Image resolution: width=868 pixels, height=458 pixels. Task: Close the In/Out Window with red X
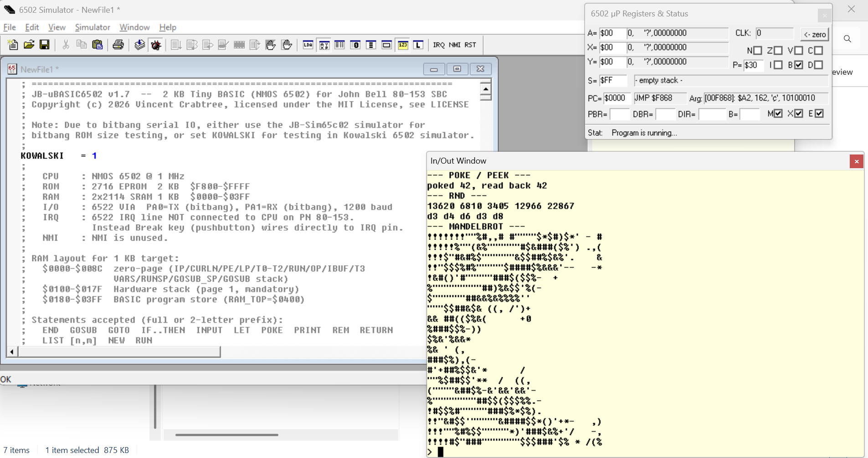857,161
